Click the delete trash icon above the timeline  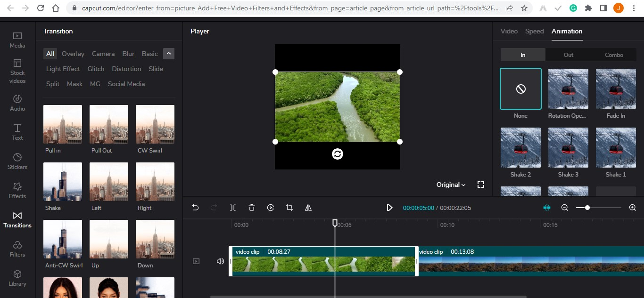(252, 208)
